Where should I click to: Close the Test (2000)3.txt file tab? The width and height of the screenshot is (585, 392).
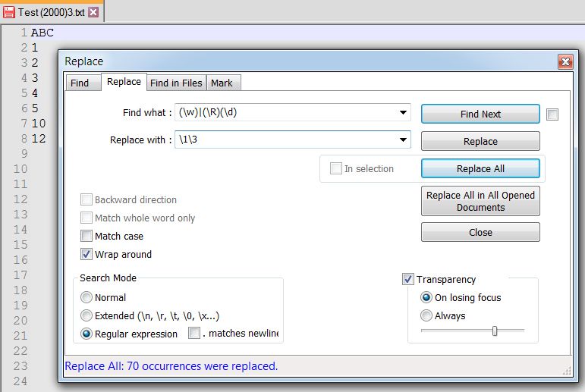click(x=93, y=12)
